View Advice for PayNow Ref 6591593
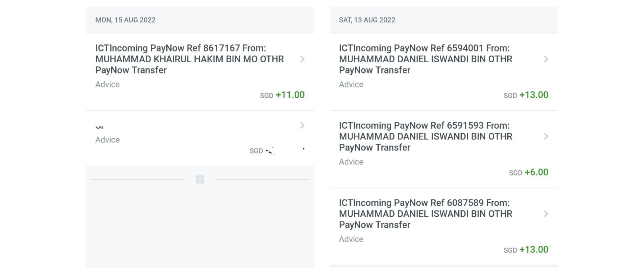The width and height of the screenshot is (644, 279). pyautogui.click(x=351, y=162)
